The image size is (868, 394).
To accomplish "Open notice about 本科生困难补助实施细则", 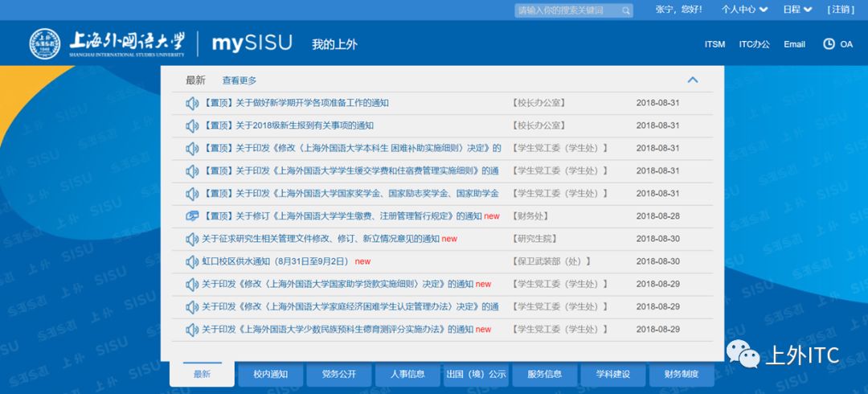I will (352, 149).
